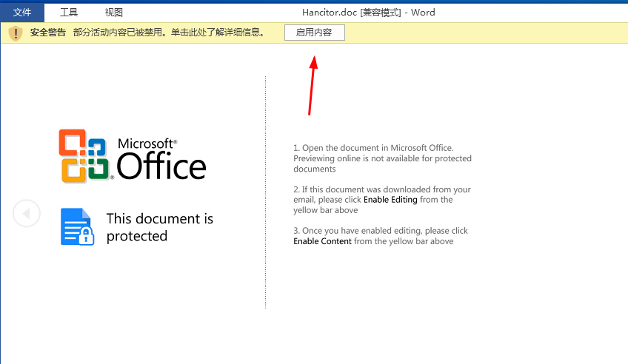Click the dotted vertical divider line
The height and width of the screenshot is (364, 628).
tap(266, 192)
